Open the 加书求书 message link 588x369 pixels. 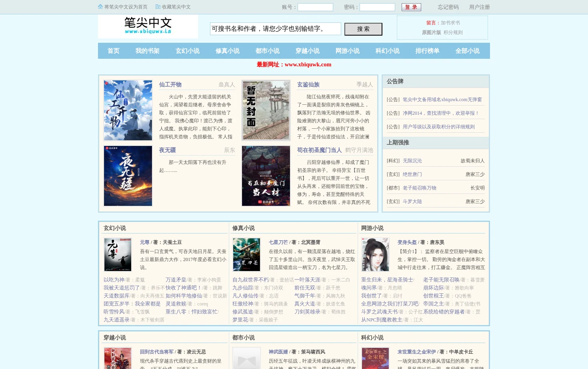(450, 23)
